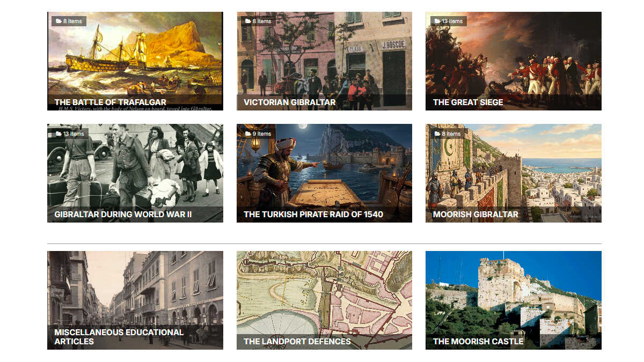Click folder icon on Turkish Pirate Raid card
644x362 pixels.
pos(248,134)
